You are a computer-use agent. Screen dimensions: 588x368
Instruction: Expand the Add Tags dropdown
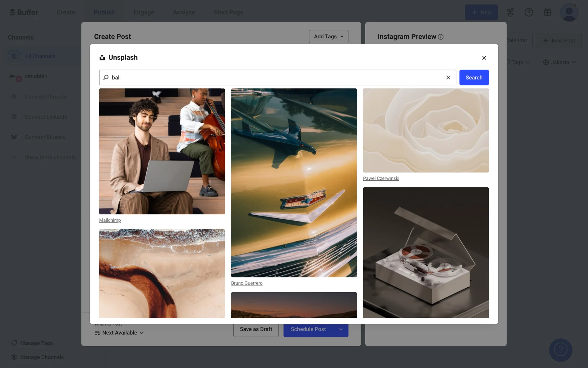pyautogui.click(x=328, y=36)
